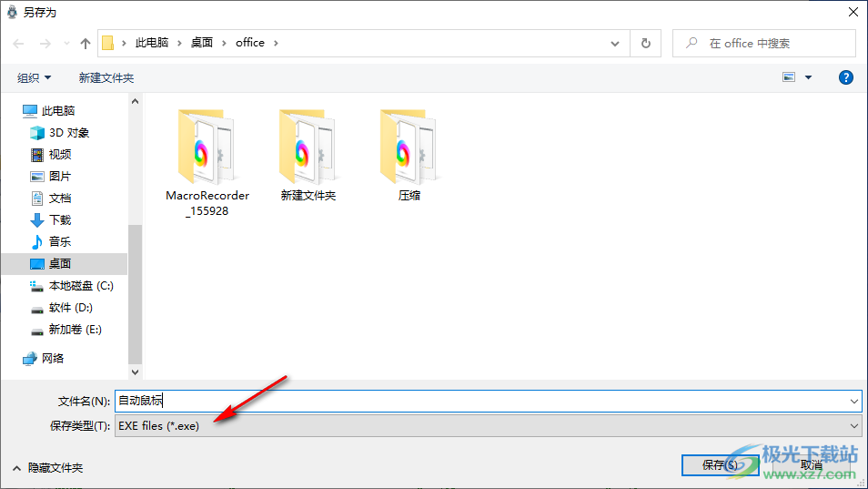Expand the chevron after office in path
Screen dimensions: 868x489
coord(276,43)
